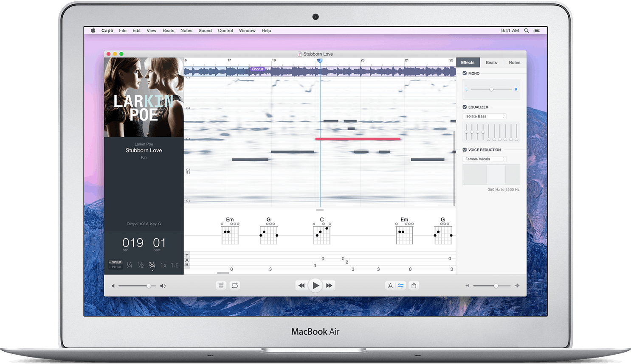Open the Capo menu
Screen dimensions: 631x364
107,31
